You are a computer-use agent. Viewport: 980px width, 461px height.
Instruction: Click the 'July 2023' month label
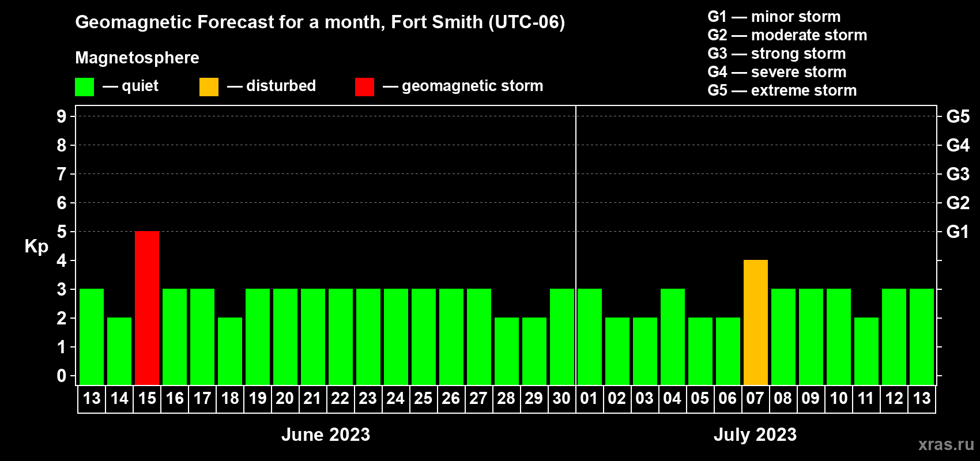[755, 434]
